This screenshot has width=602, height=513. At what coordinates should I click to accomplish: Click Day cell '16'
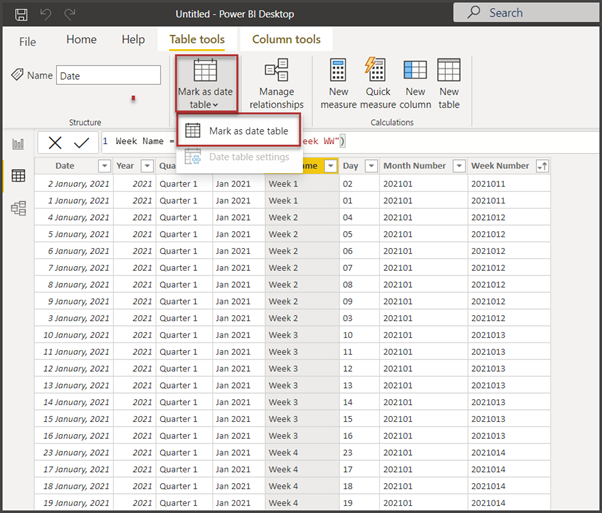click(360, 436)
